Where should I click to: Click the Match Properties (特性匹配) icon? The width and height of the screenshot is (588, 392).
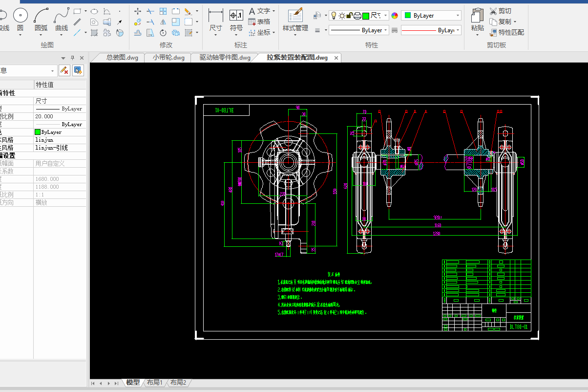click(493, 32)
